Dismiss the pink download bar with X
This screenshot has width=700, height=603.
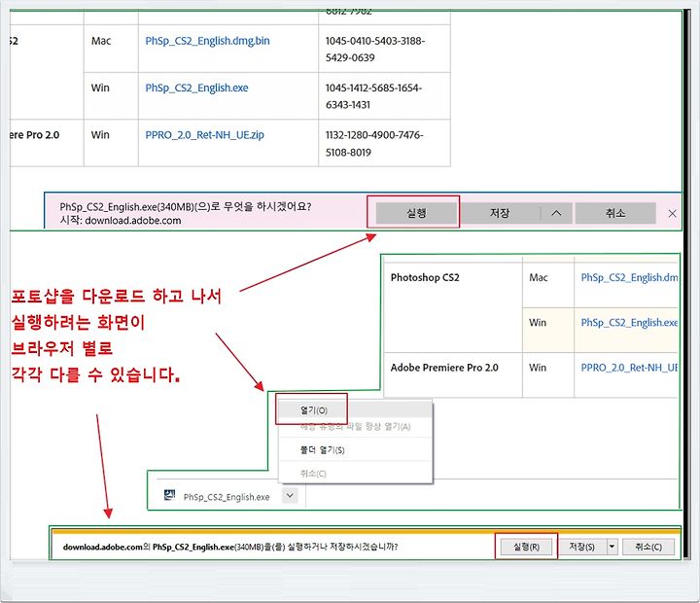[673, 214]
